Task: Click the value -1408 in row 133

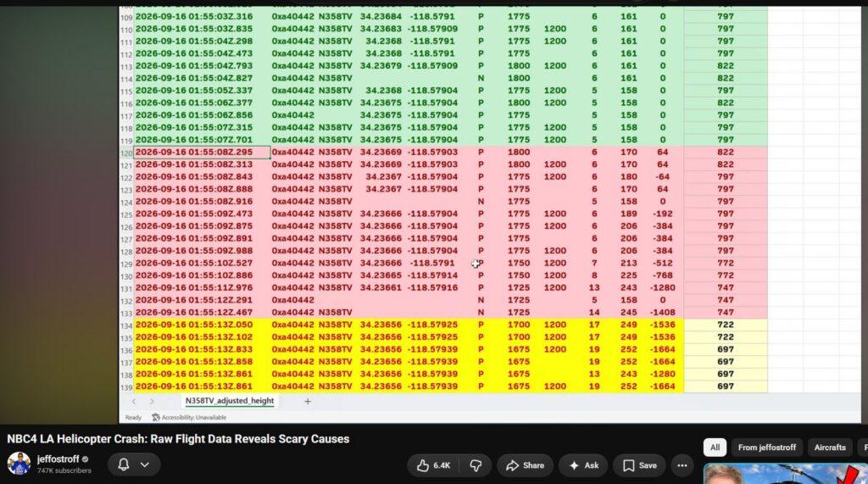Action: point(663,312)
